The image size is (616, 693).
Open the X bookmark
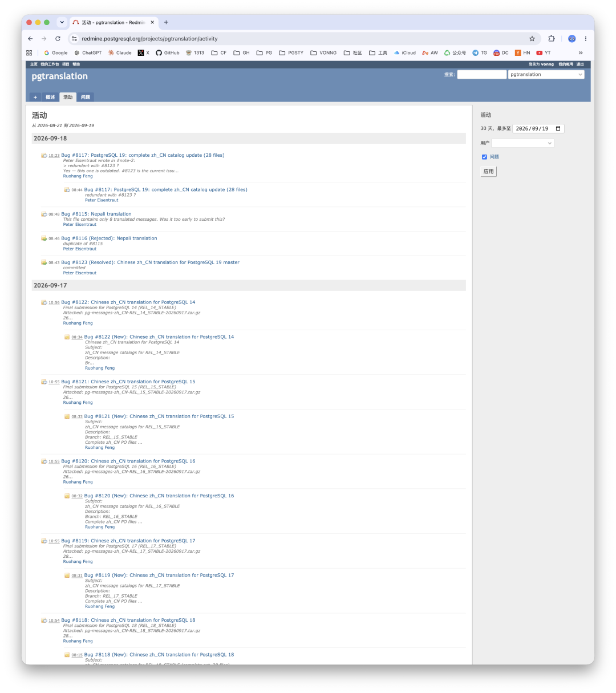144,52
